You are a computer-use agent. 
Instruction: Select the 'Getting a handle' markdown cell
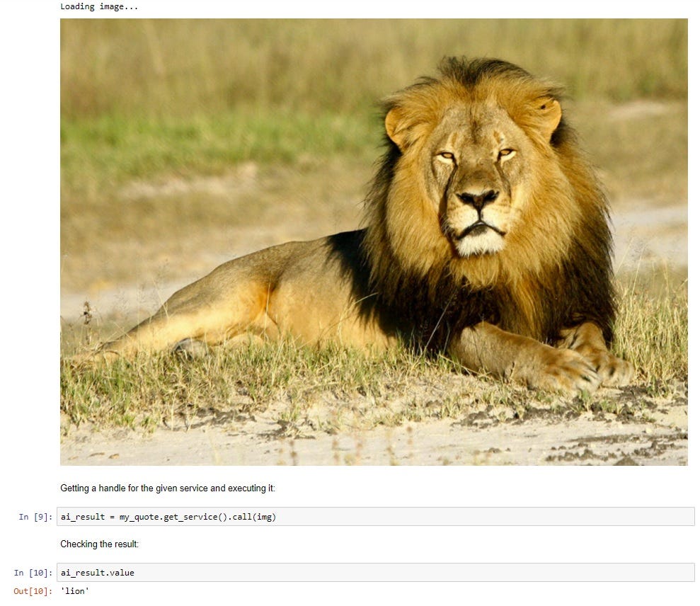[x=168, y=488]
